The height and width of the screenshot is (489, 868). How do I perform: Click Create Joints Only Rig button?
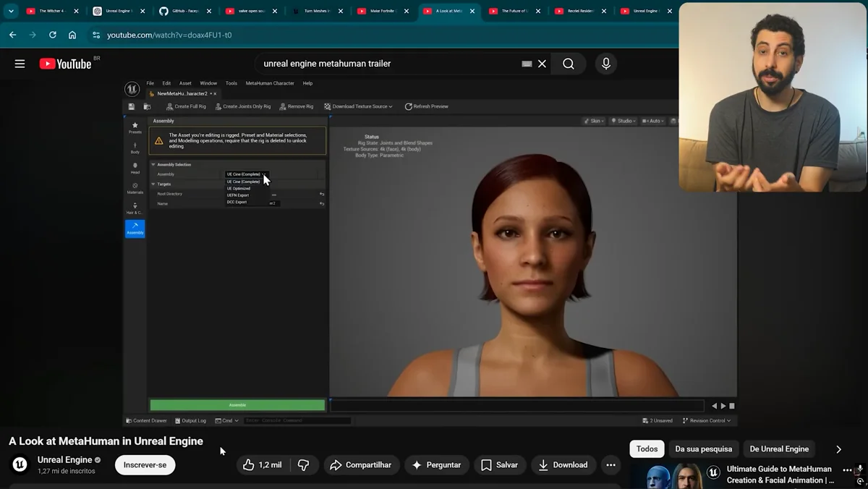(243, 106)
